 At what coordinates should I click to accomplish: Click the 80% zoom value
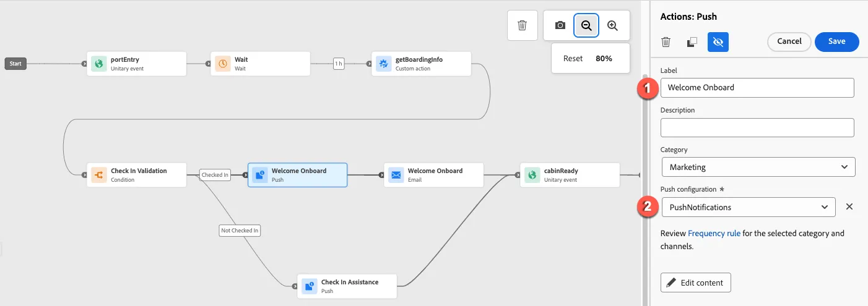(604, 59)
